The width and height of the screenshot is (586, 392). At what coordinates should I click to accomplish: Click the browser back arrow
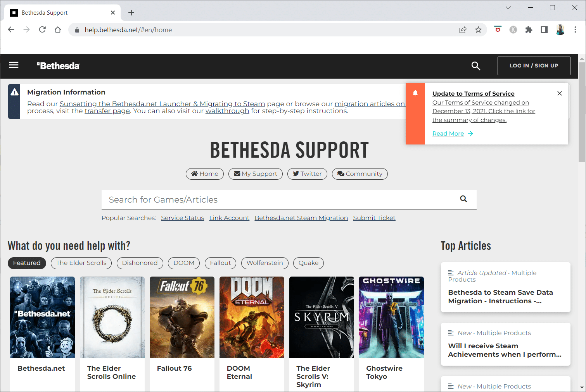click(11, 30)
